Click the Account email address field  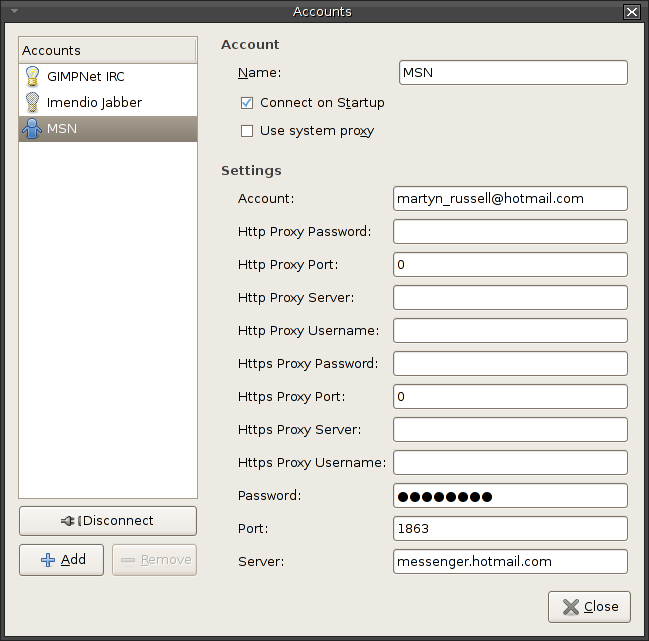510,199
